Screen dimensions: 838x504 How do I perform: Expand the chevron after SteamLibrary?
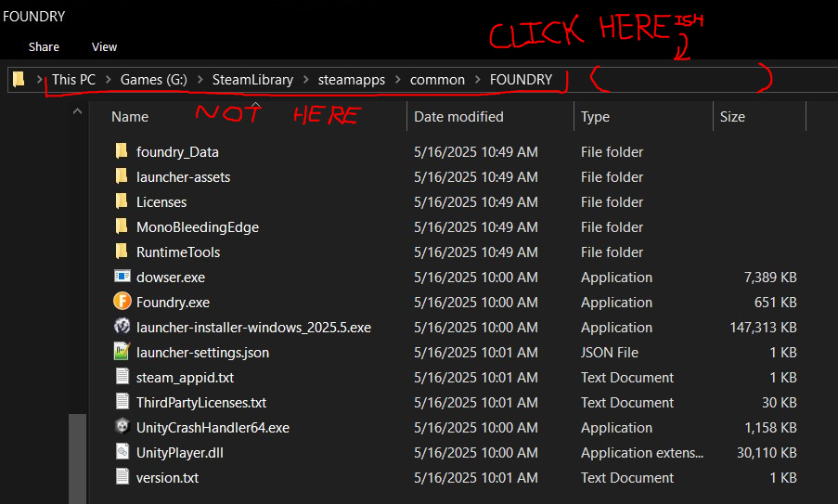(305, 80)
